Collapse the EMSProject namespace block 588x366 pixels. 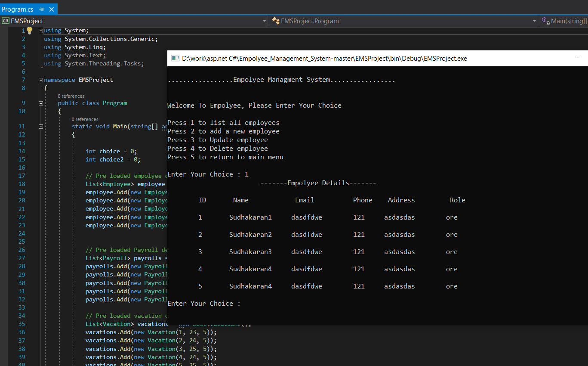tap(40, 80)
